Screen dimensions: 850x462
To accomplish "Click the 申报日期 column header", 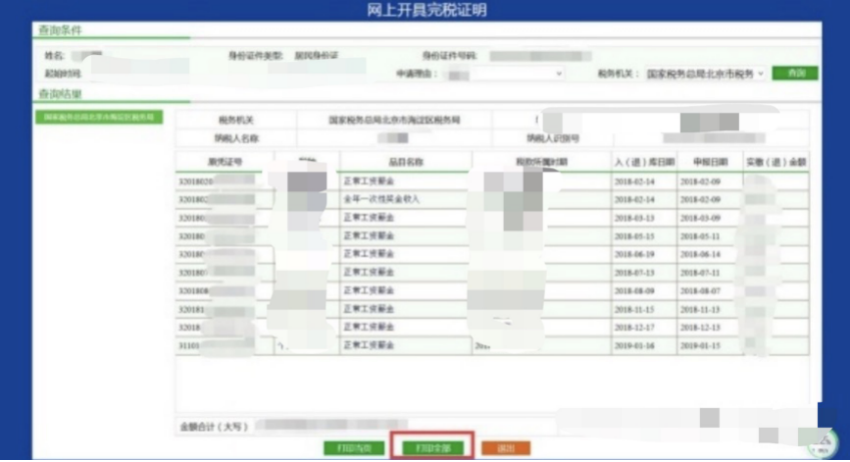I will pos(709,161).
